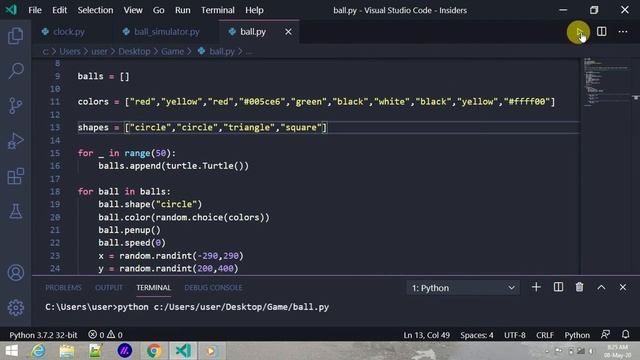The image size is (640, 360).
Task: Change language mode via Python status item
Action: coord(577,335)
